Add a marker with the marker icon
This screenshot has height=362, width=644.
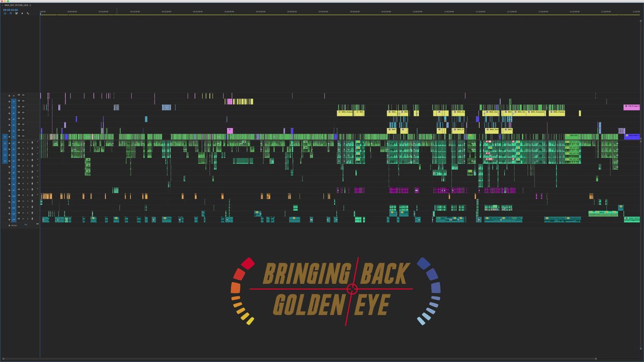[x=22, y=13]
